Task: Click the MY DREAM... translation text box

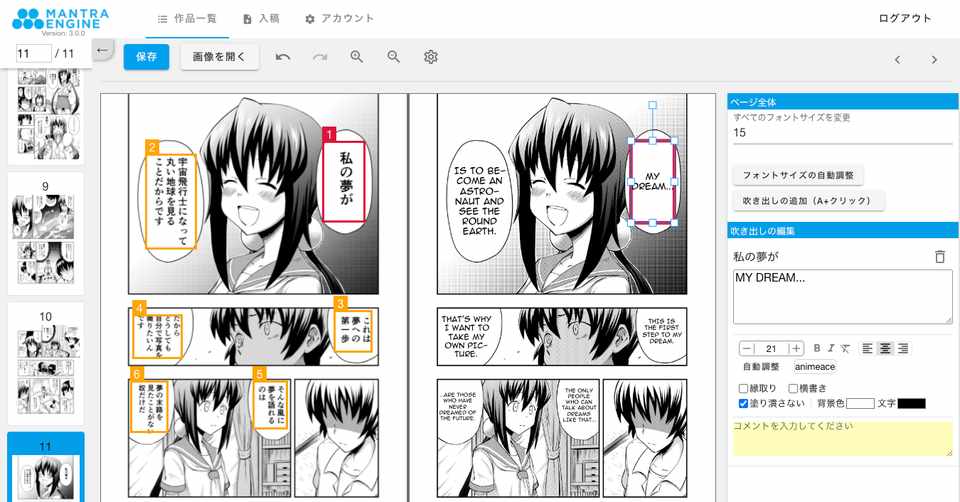Action: tap(842, 296)
